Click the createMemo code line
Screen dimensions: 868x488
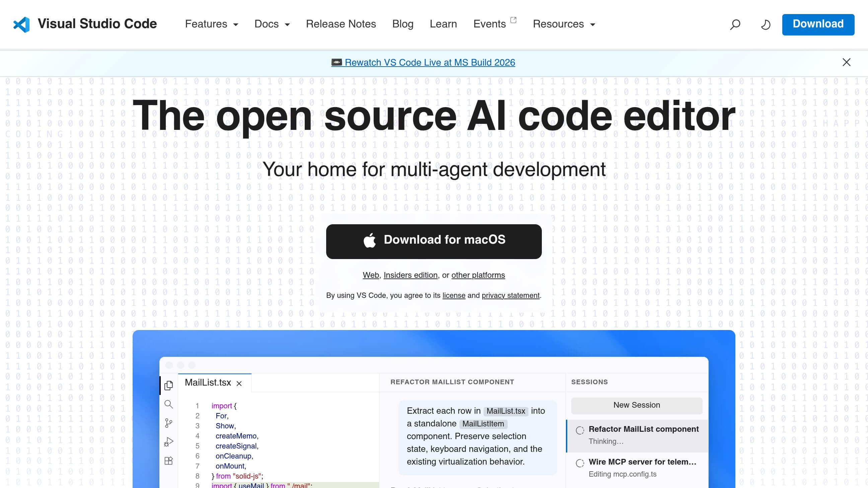point(237,436)
